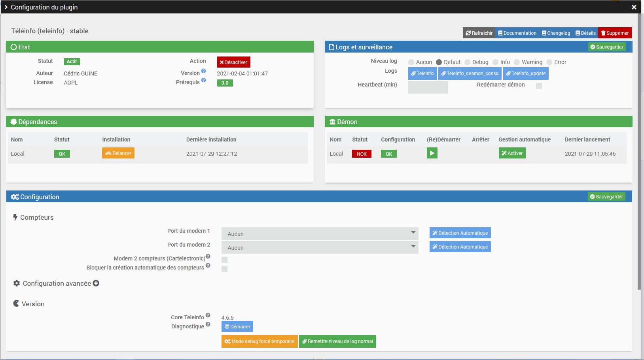This screenshot has height=360, width=644.
Task: Click the AGPL license text
Action: coord(71,83)
